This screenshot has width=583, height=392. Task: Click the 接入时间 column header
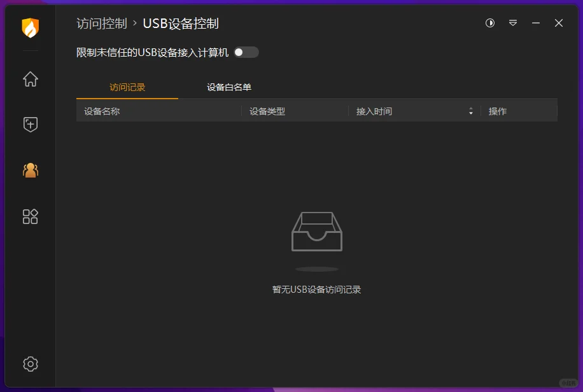(374, 111)
